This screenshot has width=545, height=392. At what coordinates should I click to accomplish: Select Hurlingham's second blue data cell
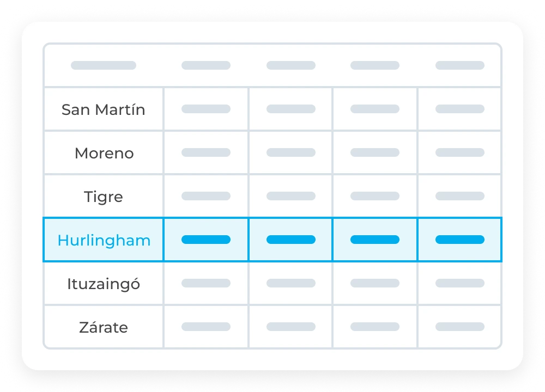(x=290, y=240)
